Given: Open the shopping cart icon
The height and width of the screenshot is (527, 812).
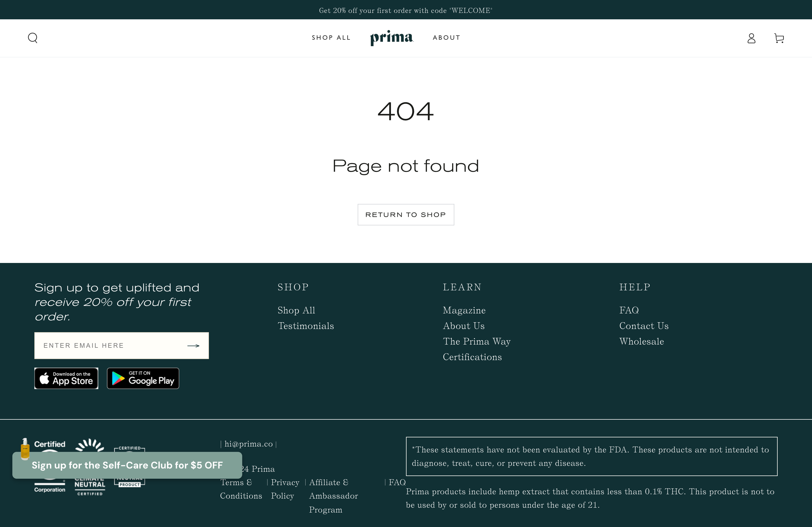Looking at the screenshot, I should click(779, 38).
